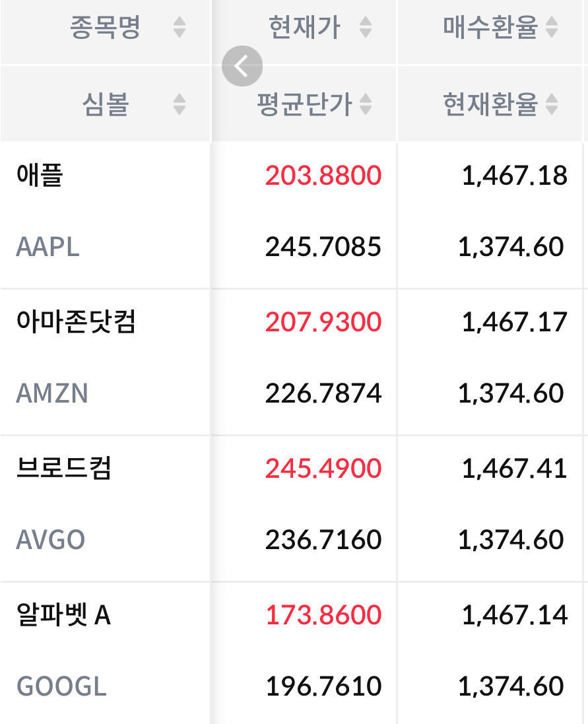Sort by 심볼 using its sort arrows
Image resolution: width=588 pixels, height=724 pixels.
coord(179,104)
